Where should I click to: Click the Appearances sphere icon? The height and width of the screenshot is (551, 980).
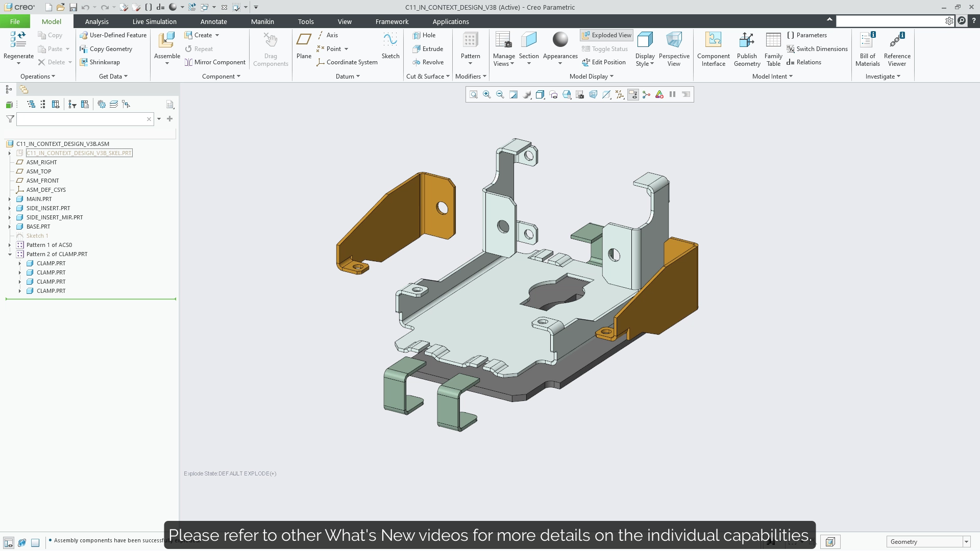click(560, 40)
